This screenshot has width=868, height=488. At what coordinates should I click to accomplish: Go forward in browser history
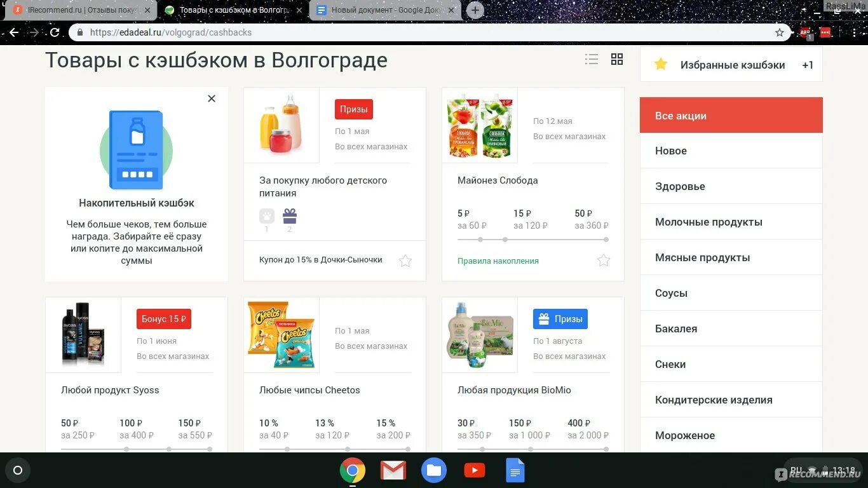[x=34, y=32]
